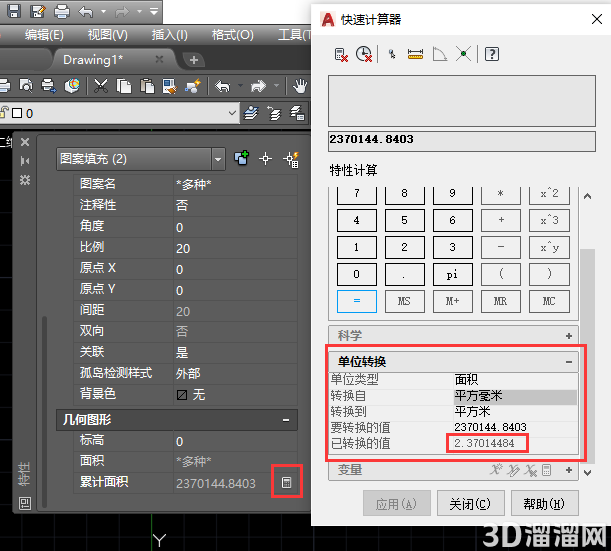
Task: Click the Publish icon in standard toolbar
Action: (49, 86)
